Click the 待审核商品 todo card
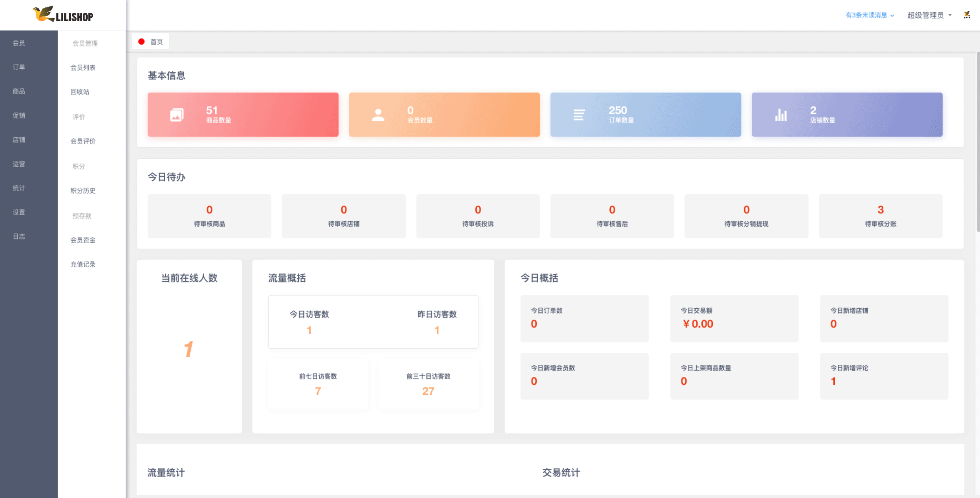980x498 pixels. click(209, 216)
